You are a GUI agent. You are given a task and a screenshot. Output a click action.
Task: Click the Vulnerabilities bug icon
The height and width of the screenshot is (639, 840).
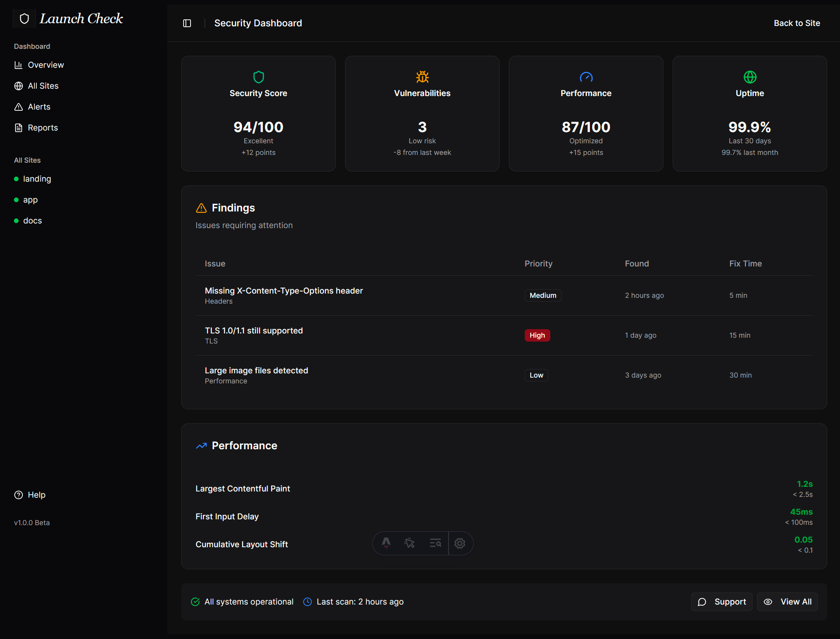click(x=422, y=77)
